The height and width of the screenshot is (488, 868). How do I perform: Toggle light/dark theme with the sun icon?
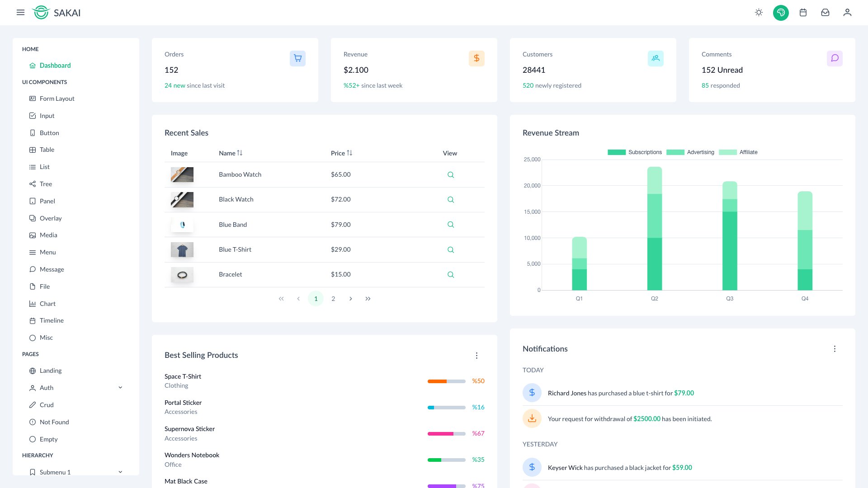(759, 13)
